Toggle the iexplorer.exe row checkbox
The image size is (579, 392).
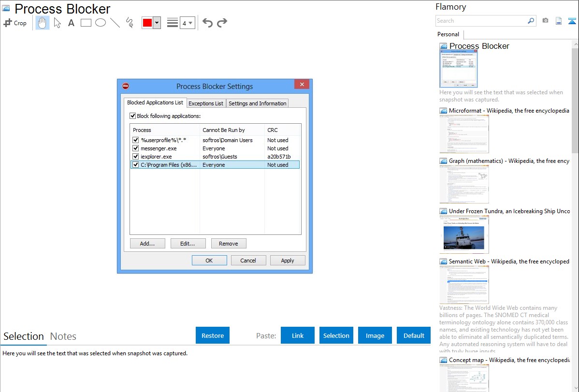tap(135, 157)
